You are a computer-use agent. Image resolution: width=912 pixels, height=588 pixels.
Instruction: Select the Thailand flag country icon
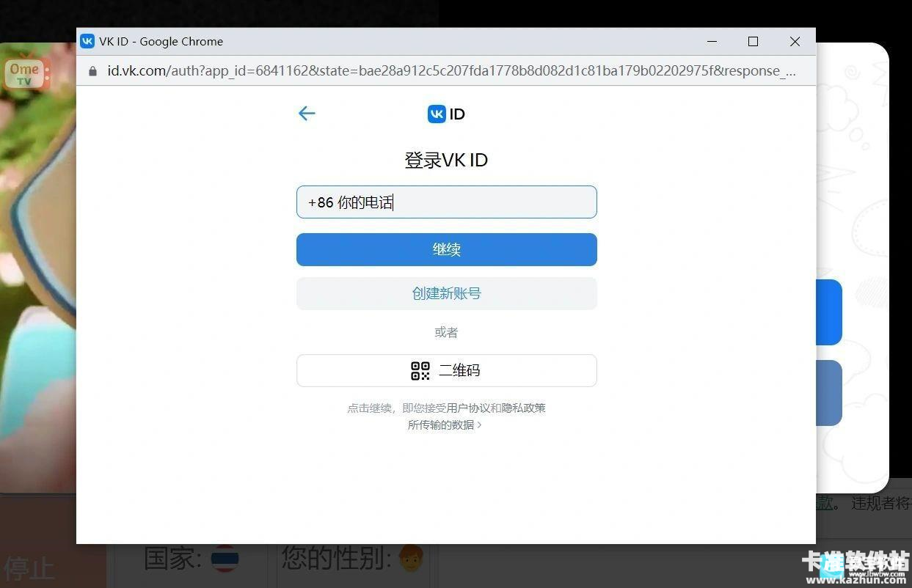[x=224, y=560]
